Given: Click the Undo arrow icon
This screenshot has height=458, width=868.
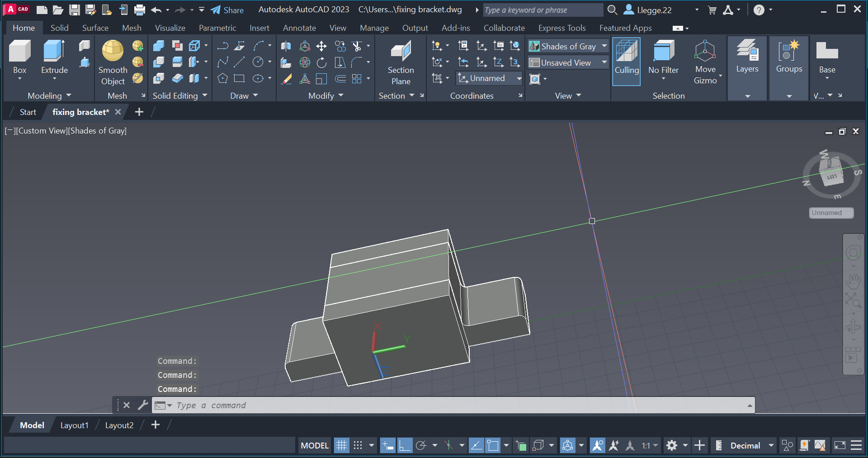Looking at the screenshot, I should coord(156,10).
